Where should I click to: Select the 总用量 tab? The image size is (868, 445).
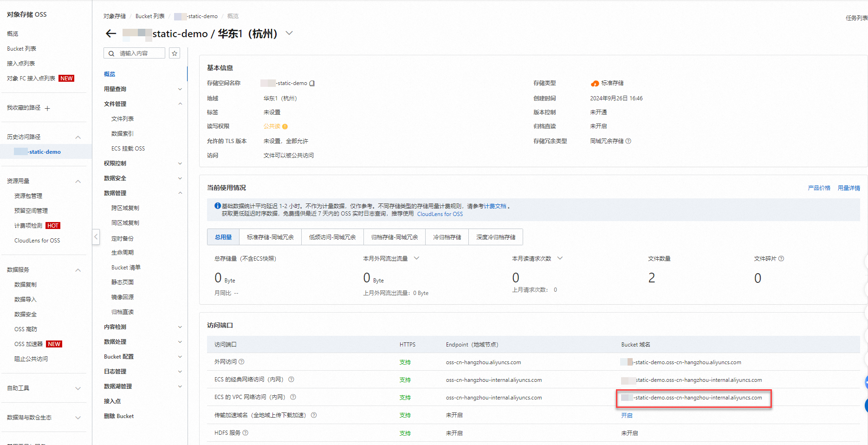(223, 237)
